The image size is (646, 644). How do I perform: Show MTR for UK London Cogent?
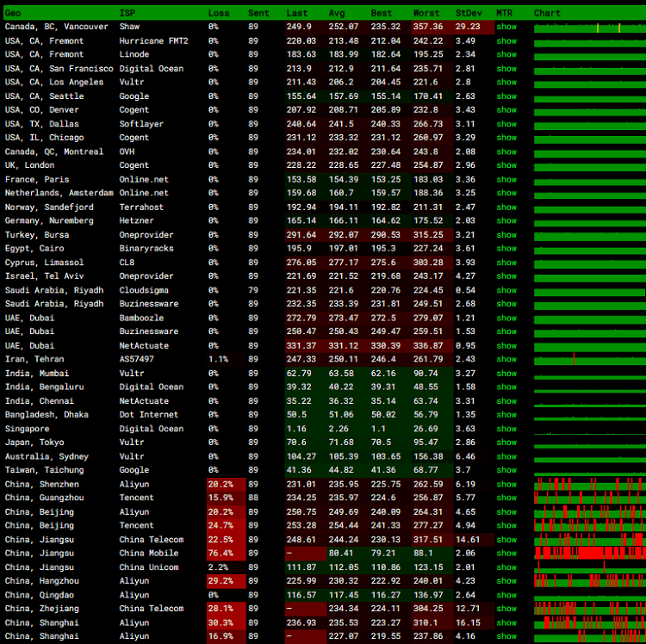pyautogui.click(x=506, y=165)
